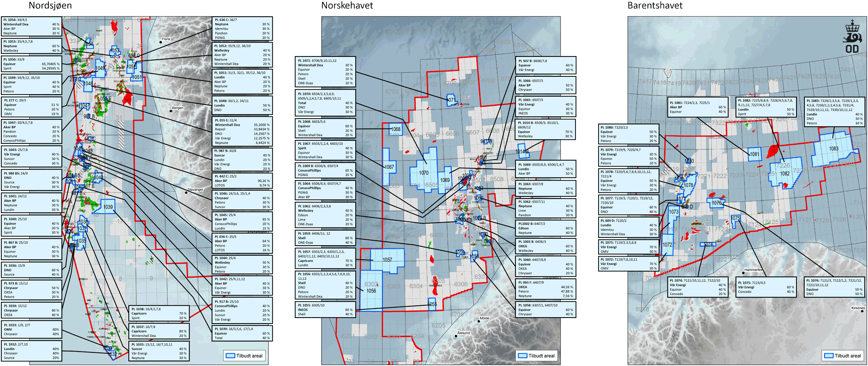868x366 pixels.
Task: Open the PL 1080: 7220/2,5 box
Action: coord(628,134)
